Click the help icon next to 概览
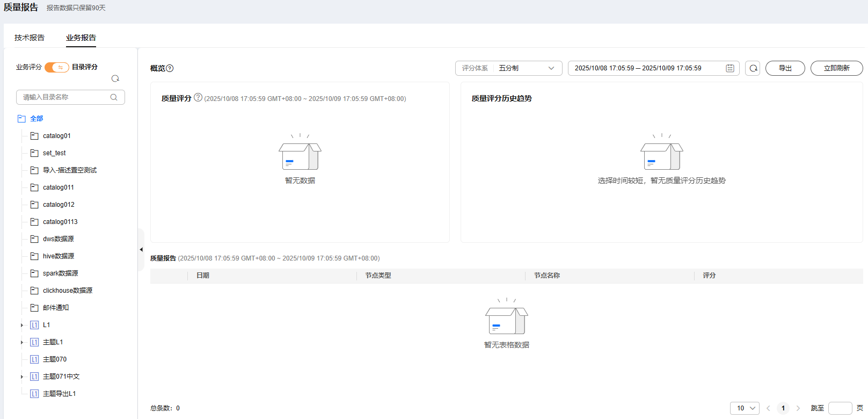Screen dimensions: 868x419 (x=170, y=68)
